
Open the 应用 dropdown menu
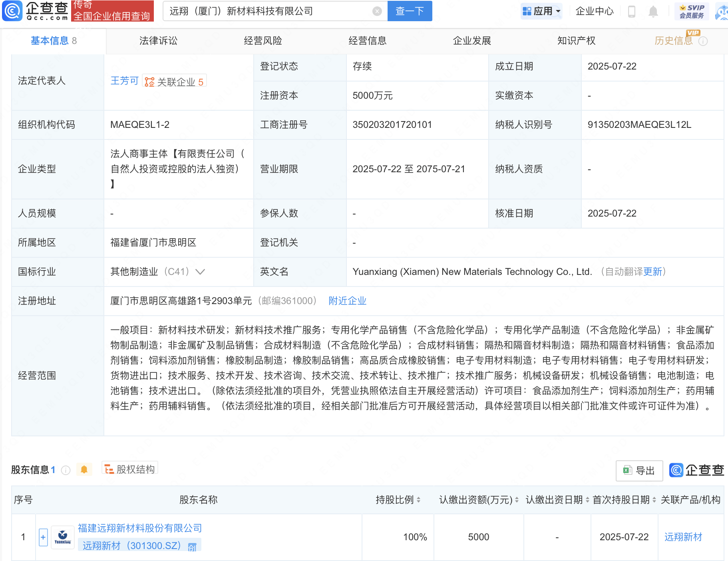coord(541,11)
